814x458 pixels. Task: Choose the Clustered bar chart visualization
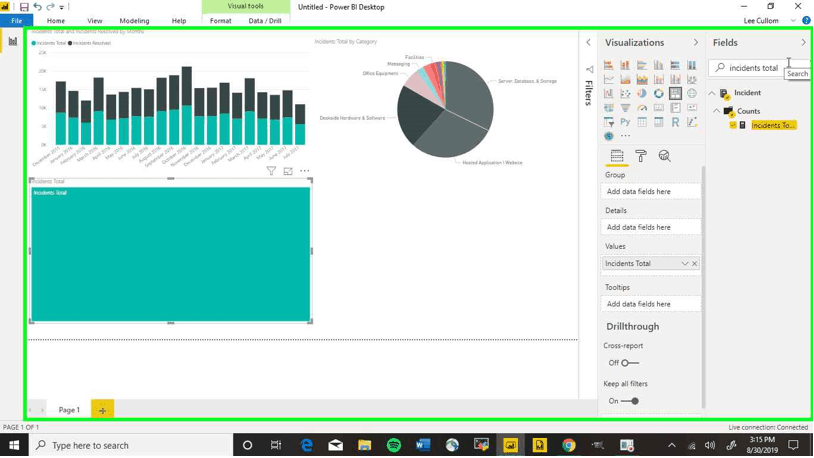[642, 65]
